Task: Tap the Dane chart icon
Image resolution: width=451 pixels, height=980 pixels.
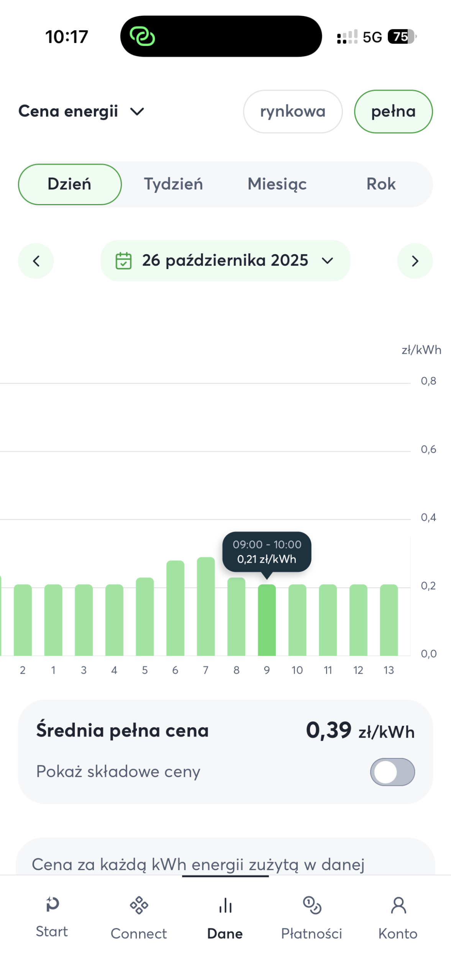Action: tap(225, 905)
